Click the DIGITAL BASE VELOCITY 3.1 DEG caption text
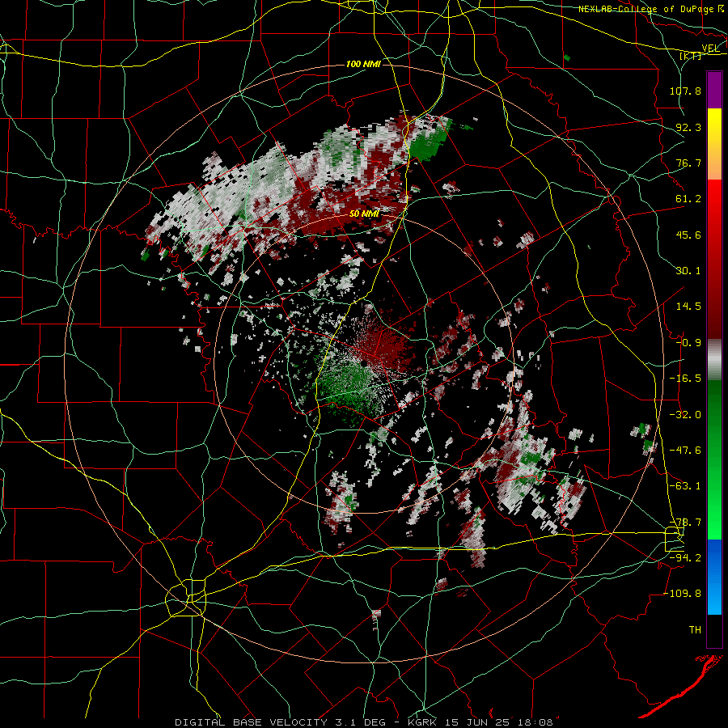The width and height of the screenshot is (728, 728). tap(284, 722)
